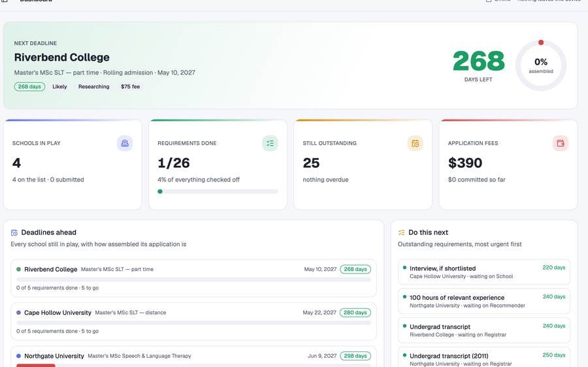This screenshot has width=588, height=367.
Task: Open the Schools in Play card
Action: 73,165
